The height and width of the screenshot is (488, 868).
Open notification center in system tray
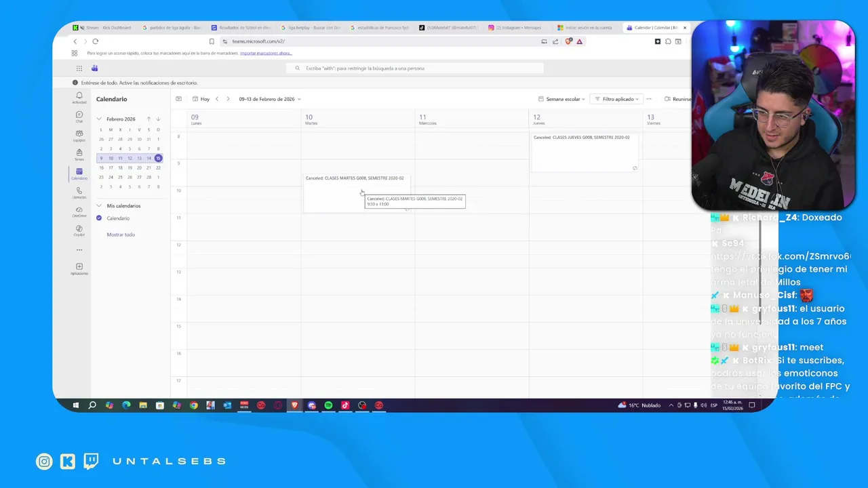(x=751, y=405)
